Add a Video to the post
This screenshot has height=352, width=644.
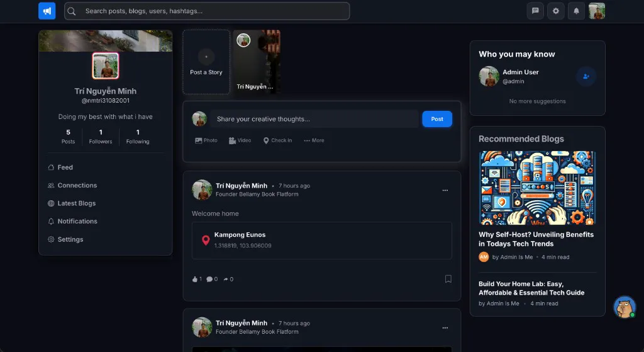point(240,140)
